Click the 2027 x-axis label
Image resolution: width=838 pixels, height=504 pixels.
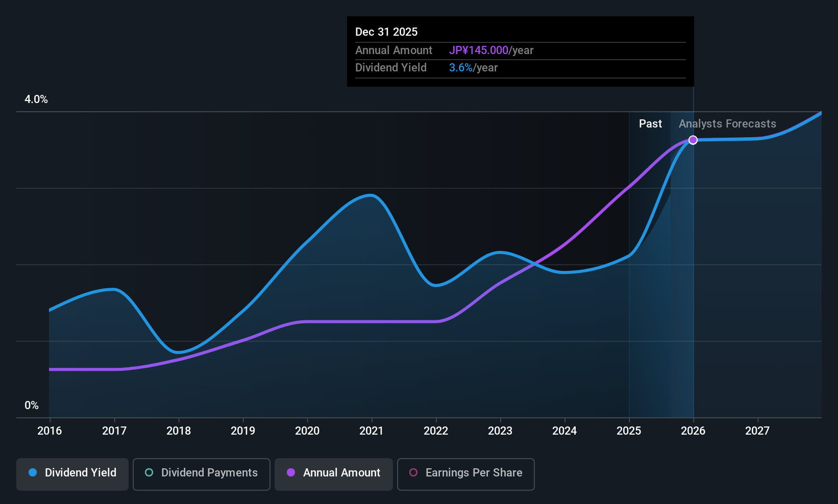(x=757, y=431)
